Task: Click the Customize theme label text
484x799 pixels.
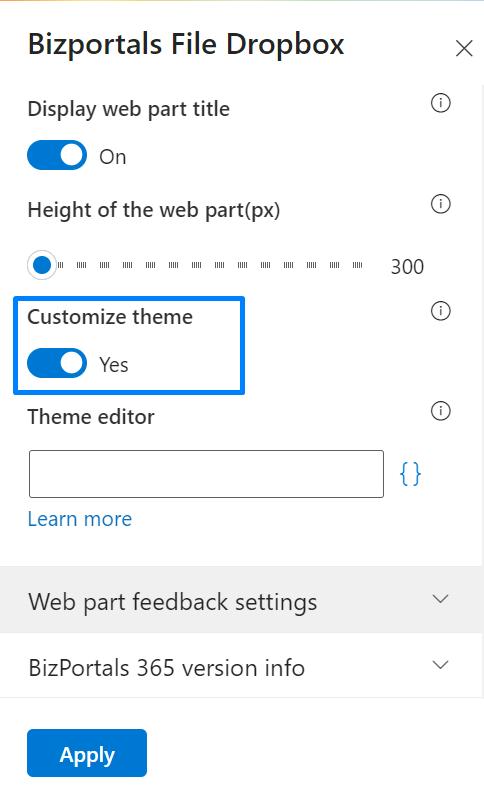Action: tap(110, 317)
